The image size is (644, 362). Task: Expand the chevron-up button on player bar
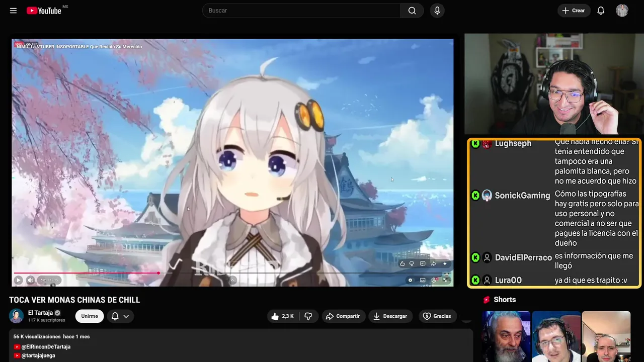point(232,280)
